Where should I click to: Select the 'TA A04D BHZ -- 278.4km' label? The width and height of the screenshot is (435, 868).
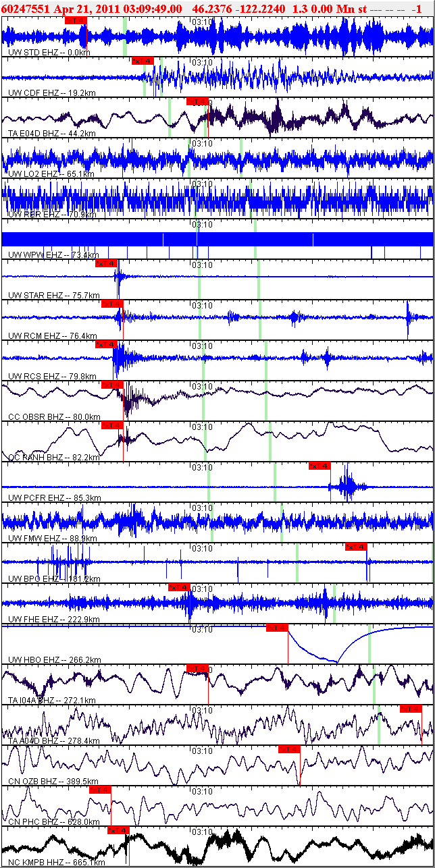(x=54, y=740)
